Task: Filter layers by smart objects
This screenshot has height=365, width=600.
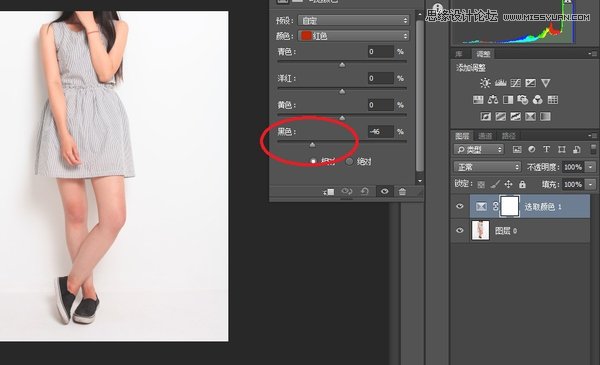Action: point(577,149)
